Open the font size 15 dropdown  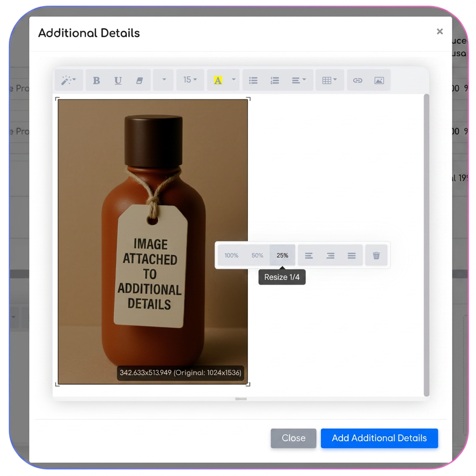[x=190, y=80]
